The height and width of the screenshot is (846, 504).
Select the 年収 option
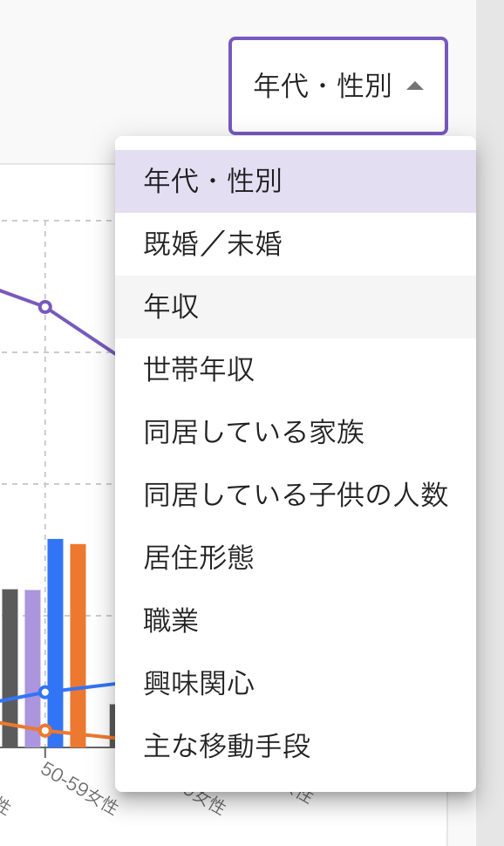(296, 307)
